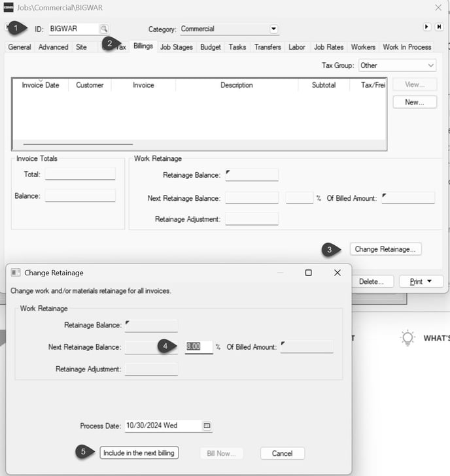Click the Change Retainage... button
450x476 pixels.
click(x=385, y=249)
